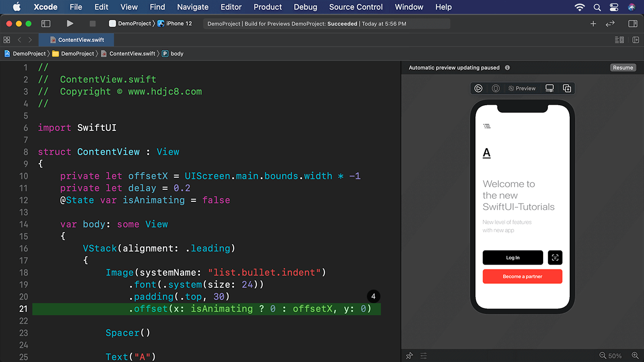Open the body symbol in the breadcrumb bar
Viewport: 644px width, 362px height.
172,54
